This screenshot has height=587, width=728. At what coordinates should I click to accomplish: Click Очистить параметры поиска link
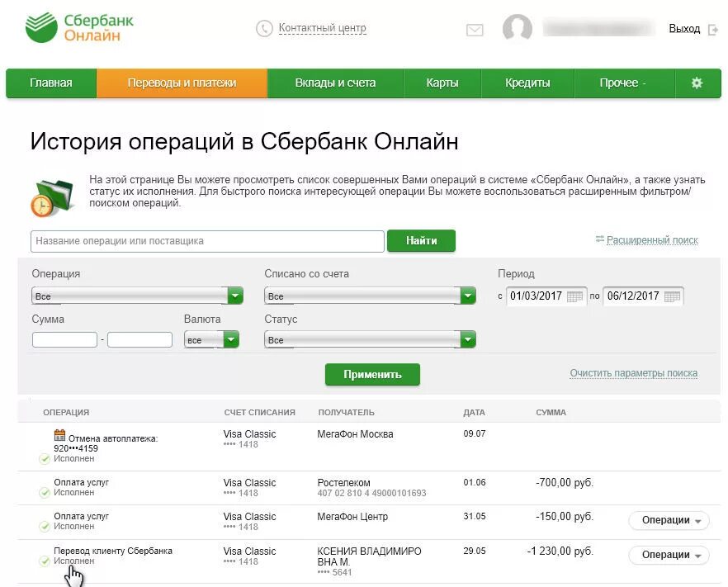pyautogui.click(x=634, y=373)
